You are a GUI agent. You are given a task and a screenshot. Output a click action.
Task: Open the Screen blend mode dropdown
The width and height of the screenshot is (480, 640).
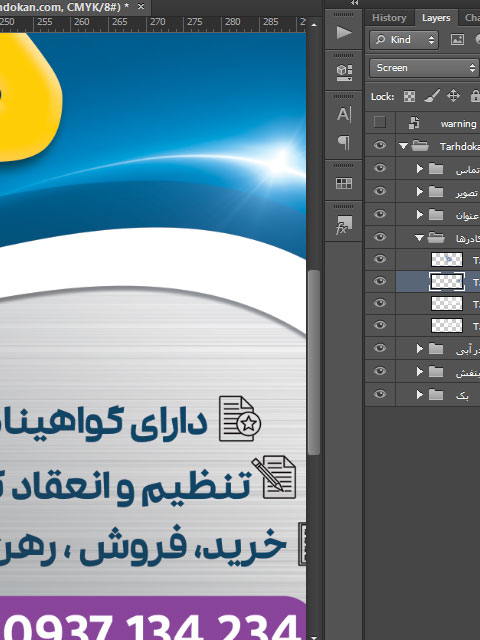(x=424, y=68)
